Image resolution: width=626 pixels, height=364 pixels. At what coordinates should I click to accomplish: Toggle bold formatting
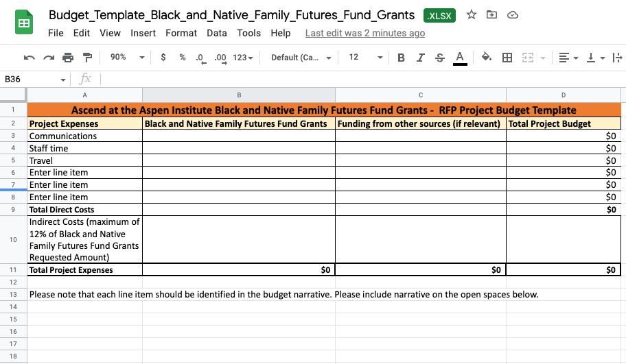(402, 58)
